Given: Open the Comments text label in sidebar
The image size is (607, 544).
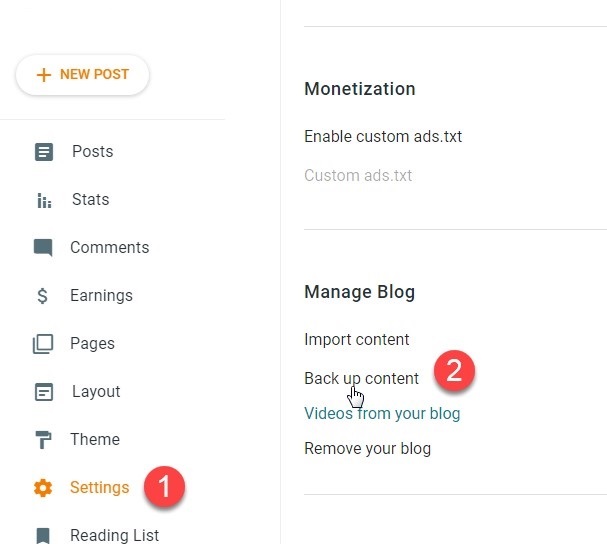Looking at the screenshot, I should click(109, 248).
